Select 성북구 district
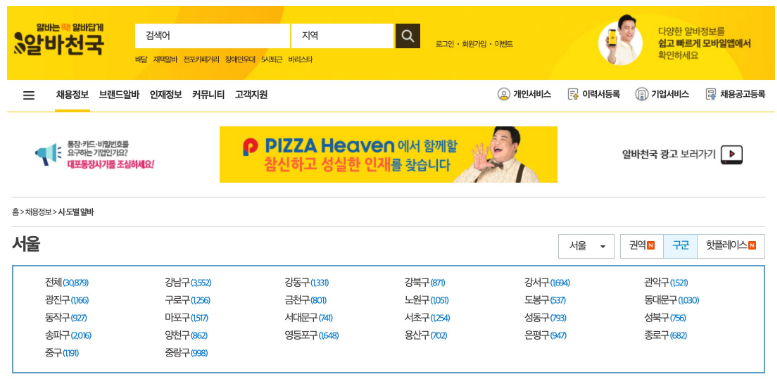The image size is (777, 391). 665,318
